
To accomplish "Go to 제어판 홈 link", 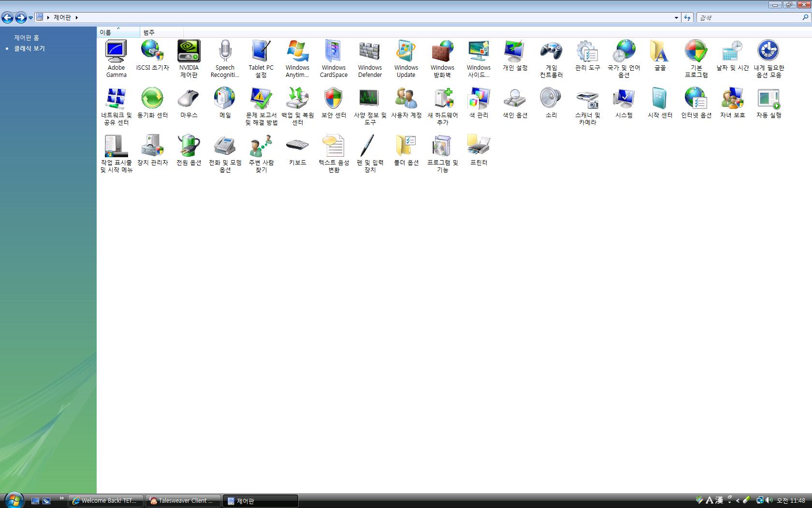I will [x=27, y=38].
